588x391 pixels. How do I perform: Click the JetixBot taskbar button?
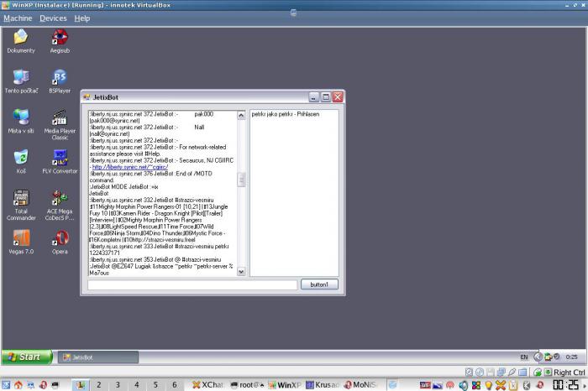(x=98, y=357)
